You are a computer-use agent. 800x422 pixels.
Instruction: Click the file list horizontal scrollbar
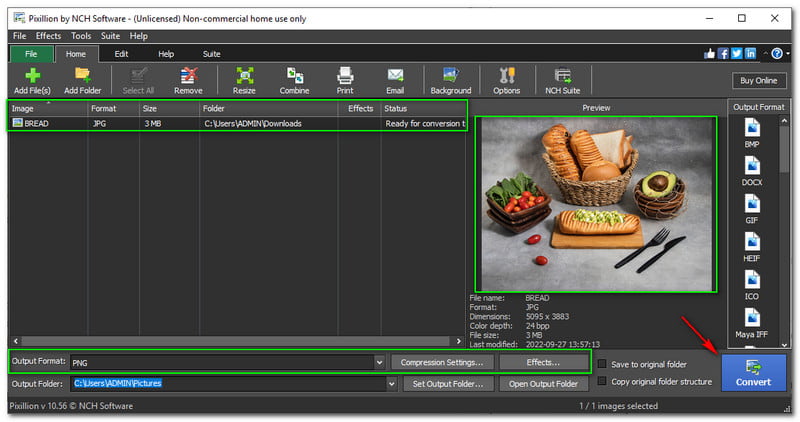[x=237, y=341]
